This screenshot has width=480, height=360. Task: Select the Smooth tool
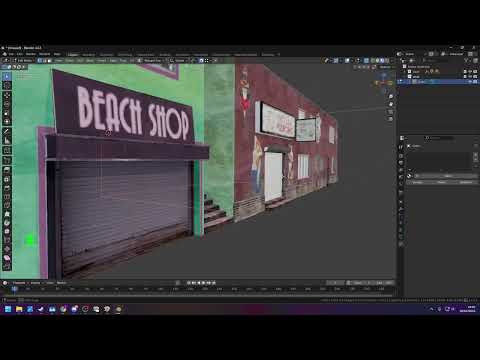[x=7, y=231]
